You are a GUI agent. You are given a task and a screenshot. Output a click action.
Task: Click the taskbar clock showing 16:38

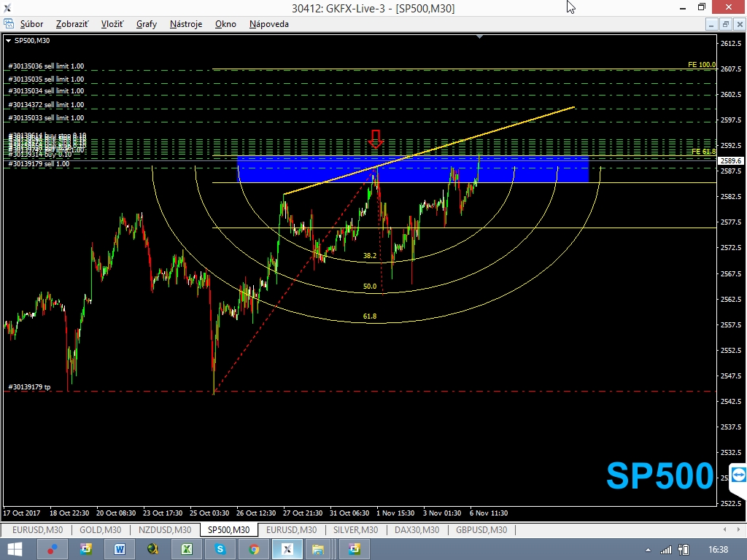[x=718, y=550]
